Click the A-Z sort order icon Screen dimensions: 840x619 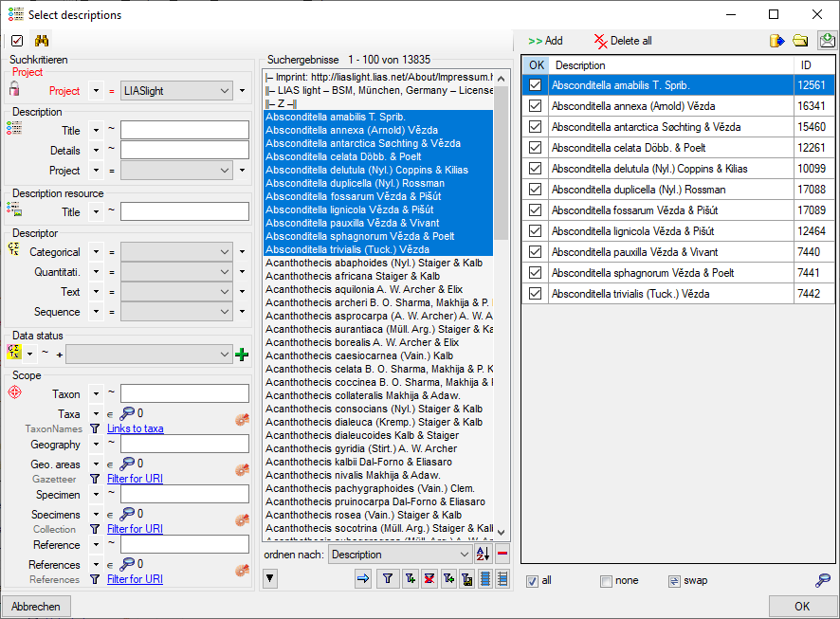click(x=483, y=554)
